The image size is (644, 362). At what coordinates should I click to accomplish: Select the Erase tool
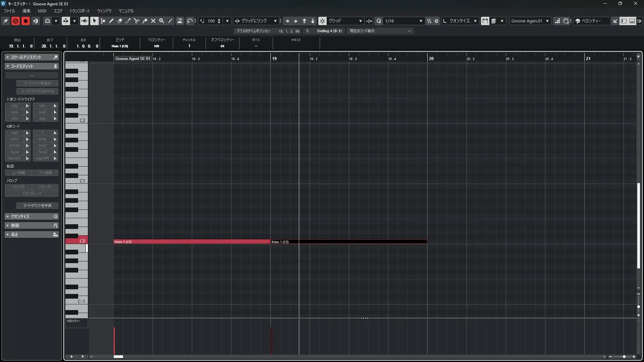[x=120, y=21]
